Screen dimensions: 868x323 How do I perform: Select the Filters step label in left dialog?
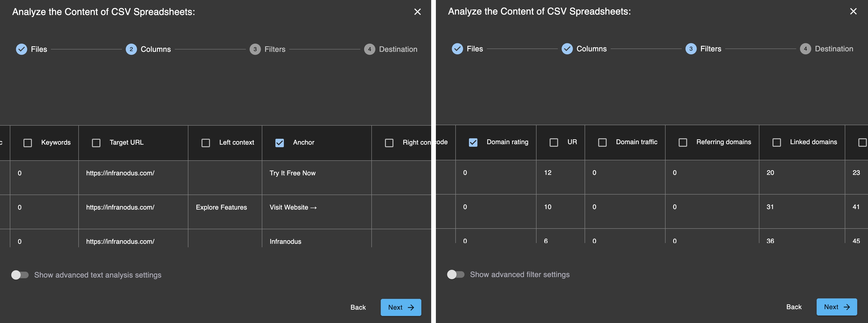click(x=275, y=49)
